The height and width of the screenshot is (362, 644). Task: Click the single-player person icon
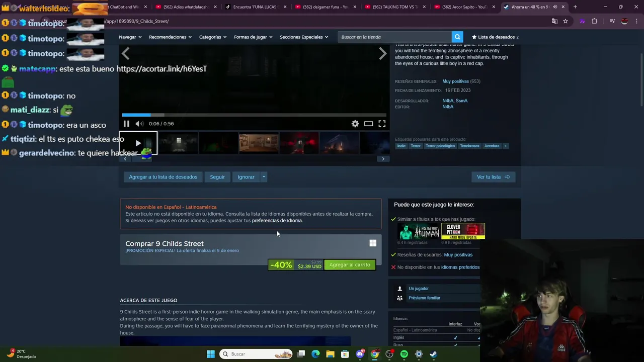399,289
